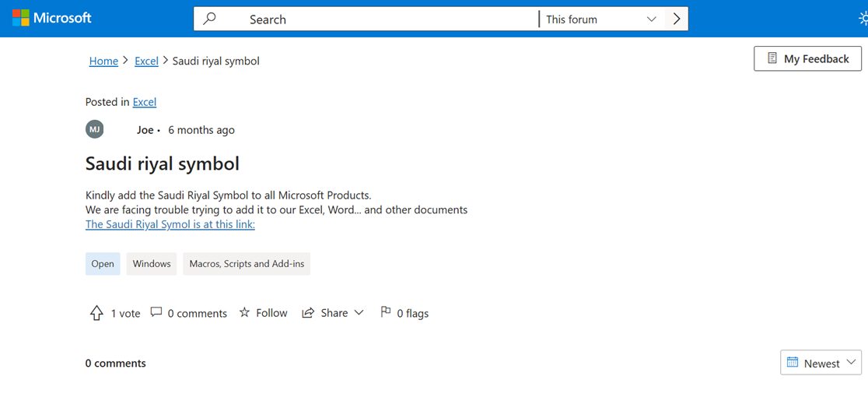Image resolution: width=868 pixels, height=408 pixels.
Task: Click author name Joe
Action: (145, 130)
